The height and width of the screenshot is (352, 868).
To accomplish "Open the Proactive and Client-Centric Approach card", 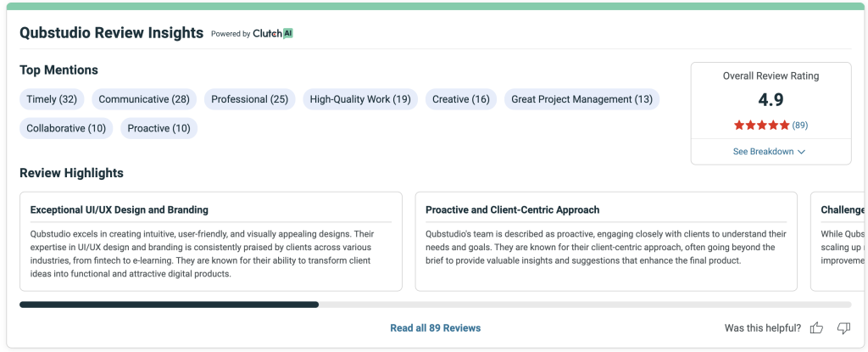I will click(606, 242).
